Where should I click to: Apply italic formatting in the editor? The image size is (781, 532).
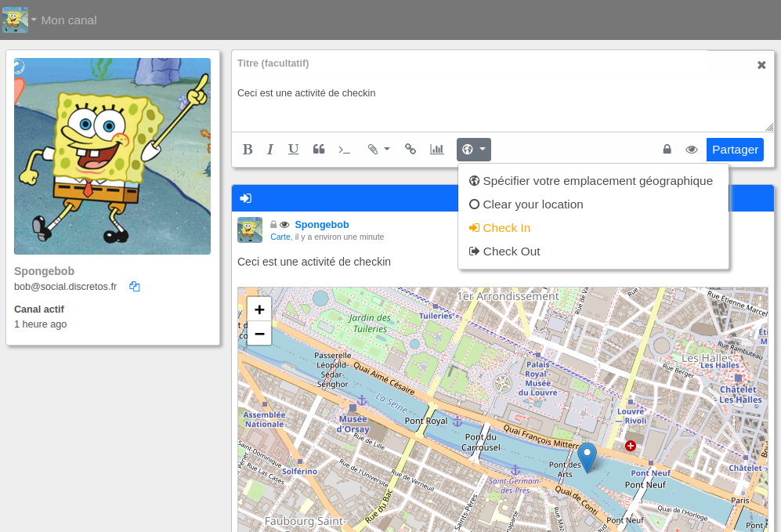pyautogui.click(x=270, y=150)
